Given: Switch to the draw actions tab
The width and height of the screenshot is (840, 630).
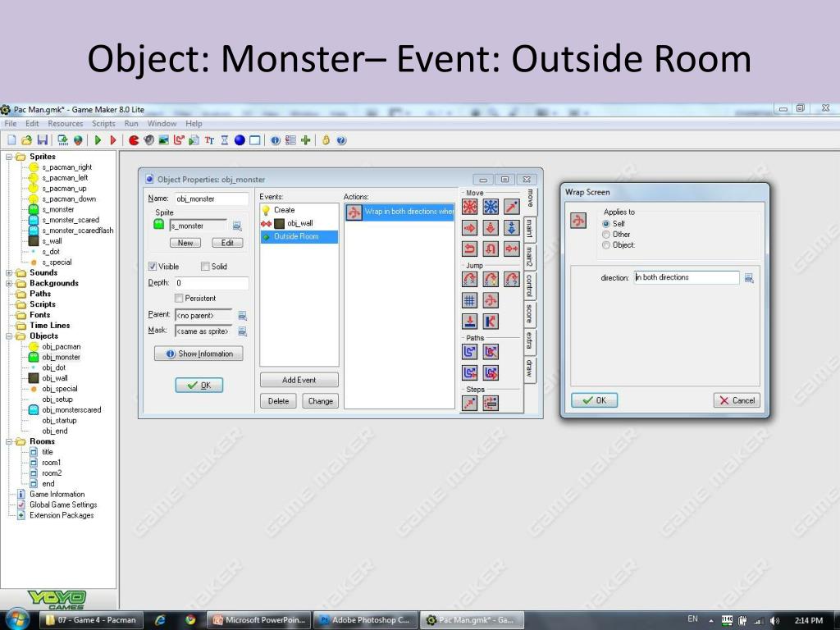Looking at the screenshot, I should coord(529,368).
